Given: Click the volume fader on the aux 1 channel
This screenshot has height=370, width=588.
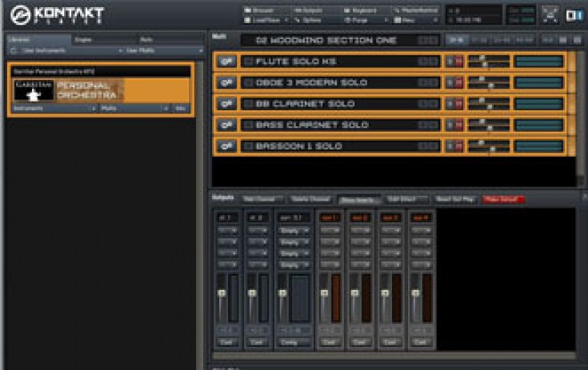Looking at the screenshot, I should coord(324,292).
